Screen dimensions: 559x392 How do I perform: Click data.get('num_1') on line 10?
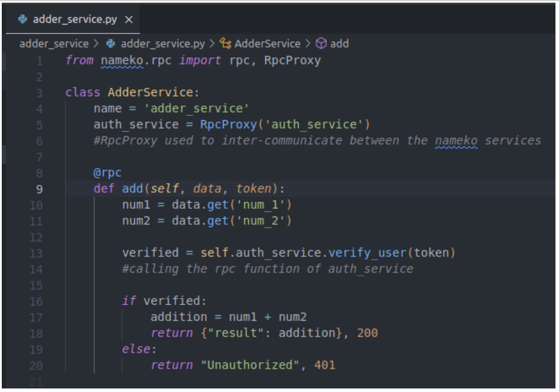(x=232, y=205)
